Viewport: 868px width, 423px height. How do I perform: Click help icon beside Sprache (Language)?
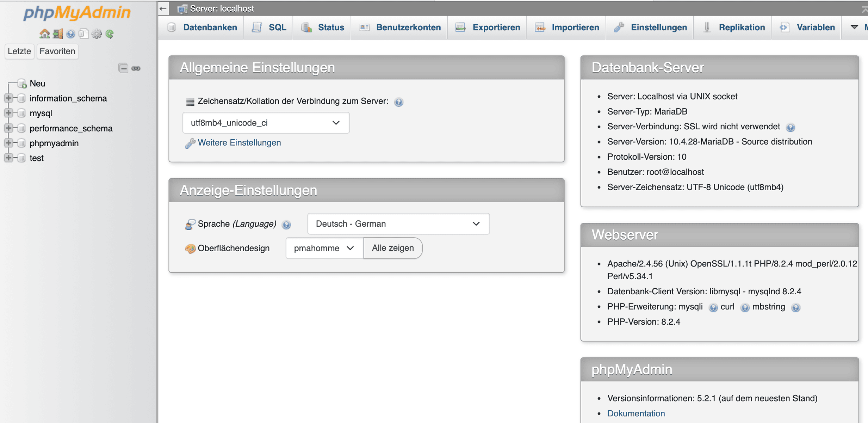pos(286,225)
